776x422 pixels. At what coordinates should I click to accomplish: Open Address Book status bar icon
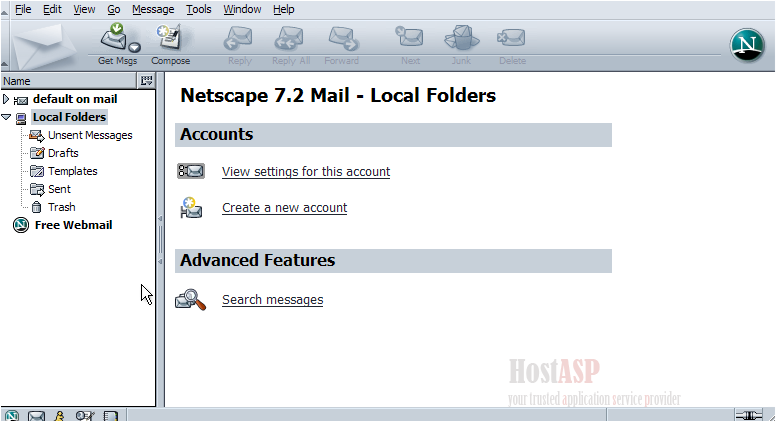(x=111, y=416)
